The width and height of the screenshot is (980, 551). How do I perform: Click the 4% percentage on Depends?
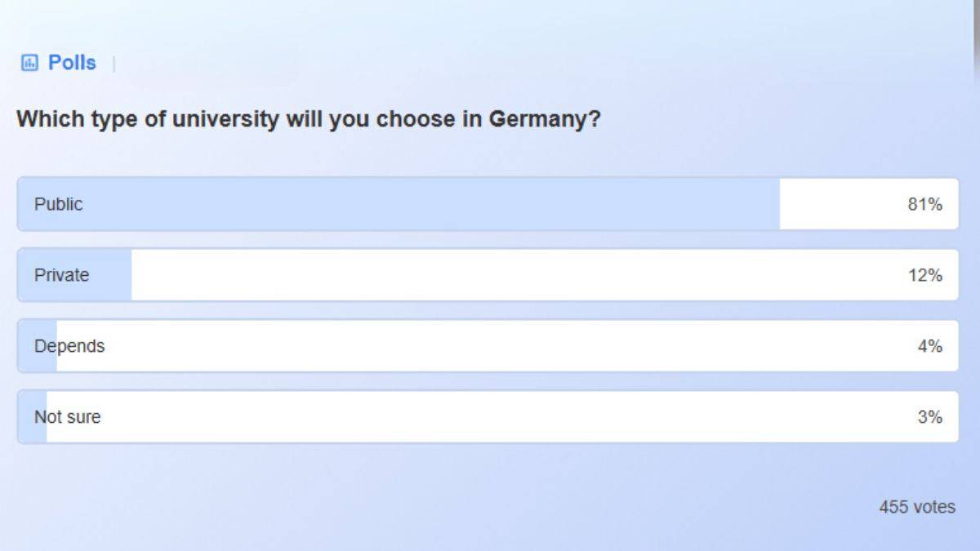point(930,346)
